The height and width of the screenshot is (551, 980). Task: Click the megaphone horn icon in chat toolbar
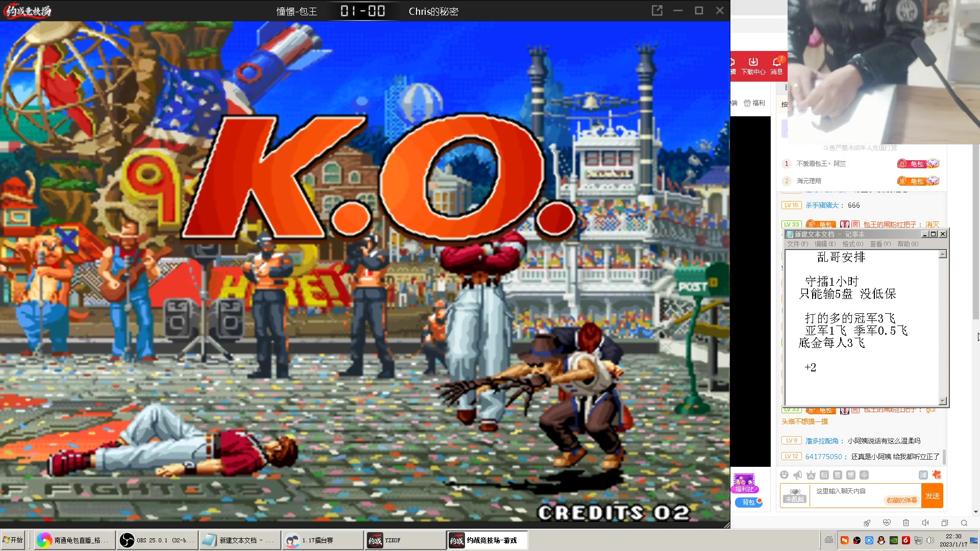click(x=798, y=475)
